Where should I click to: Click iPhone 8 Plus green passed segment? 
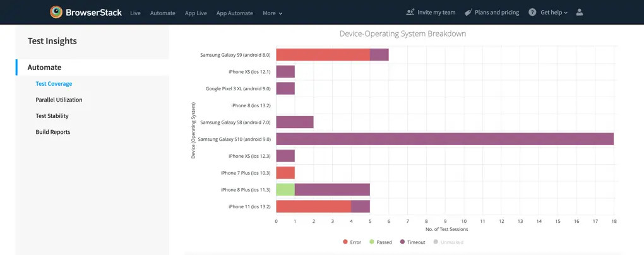click(285, 190)
